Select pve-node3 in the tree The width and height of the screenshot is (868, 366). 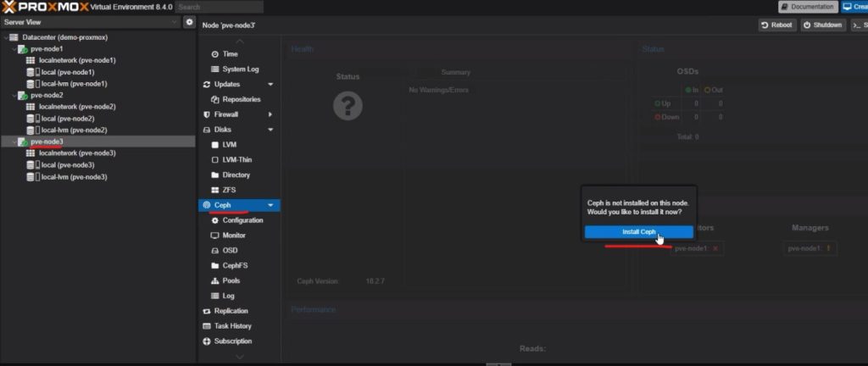point(47,142)
